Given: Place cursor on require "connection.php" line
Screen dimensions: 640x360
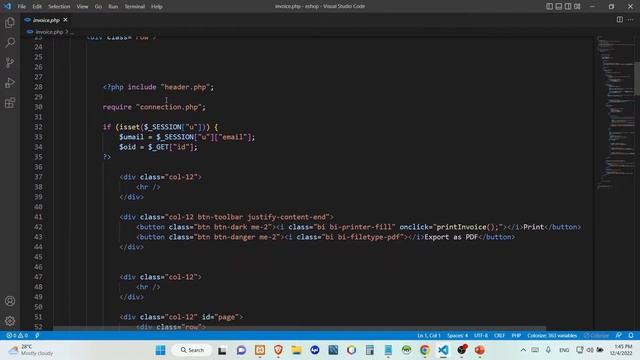Looking at the screenshot, I should point(154,107).
